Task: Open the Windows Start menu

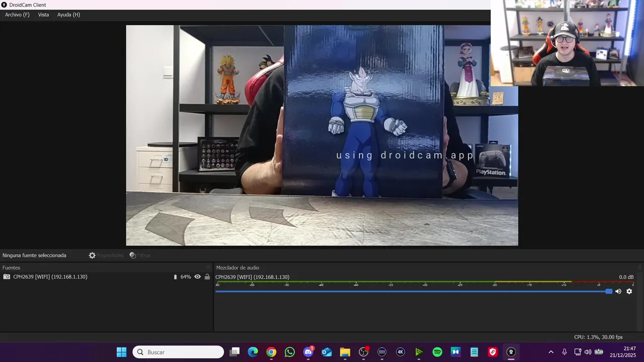Action: (x=122, y=352)
